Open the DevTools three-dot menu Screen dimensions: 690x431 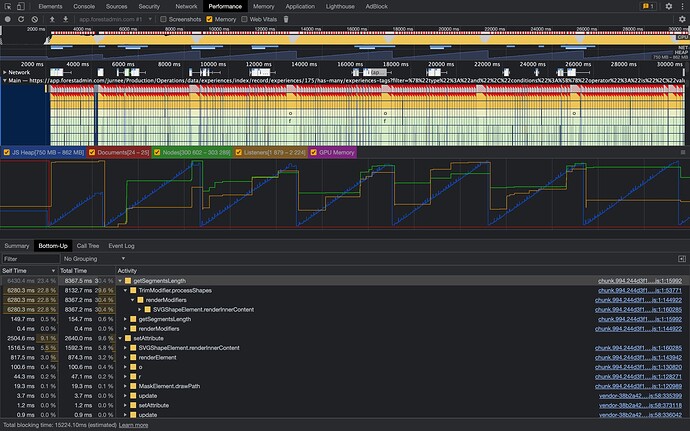pyautogui.click(x=683, y=6)
